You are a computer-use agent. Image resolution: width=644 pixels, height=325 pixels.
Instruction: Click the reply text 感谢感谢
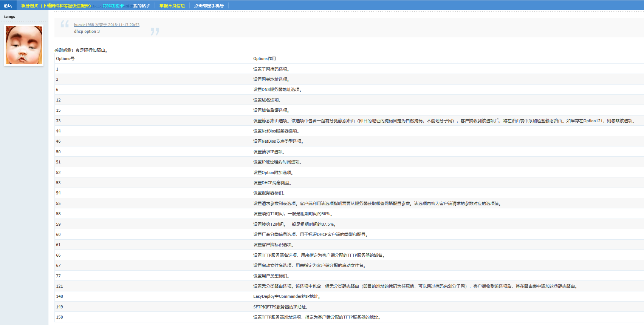(x=81, y=50)
